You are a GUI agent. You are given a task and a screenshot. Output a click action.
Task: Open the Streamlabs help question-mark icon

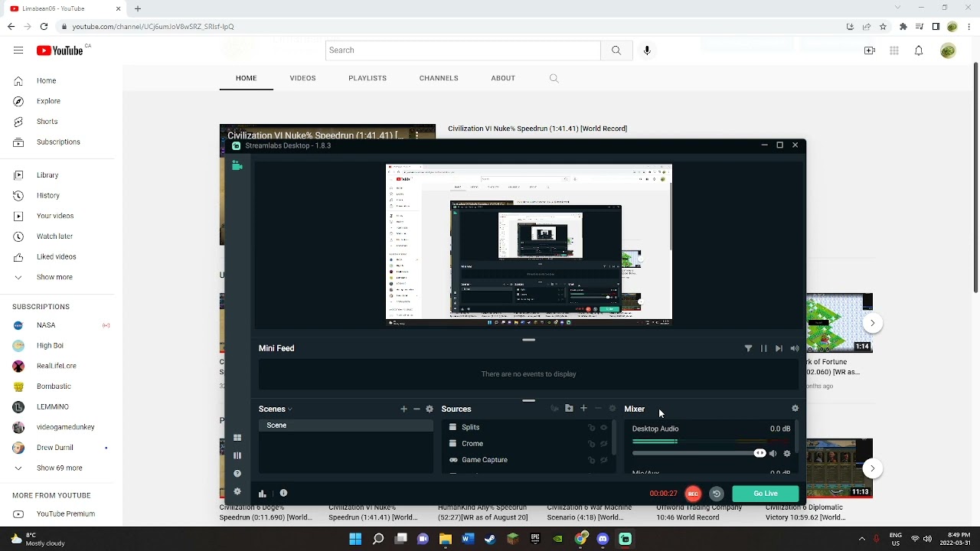pyautogui.click(x=237, y=474)
